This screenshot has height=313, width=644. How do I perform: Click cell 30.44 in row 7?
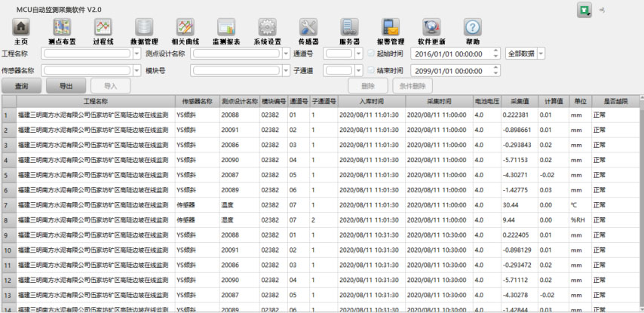[x=520, y=205]
